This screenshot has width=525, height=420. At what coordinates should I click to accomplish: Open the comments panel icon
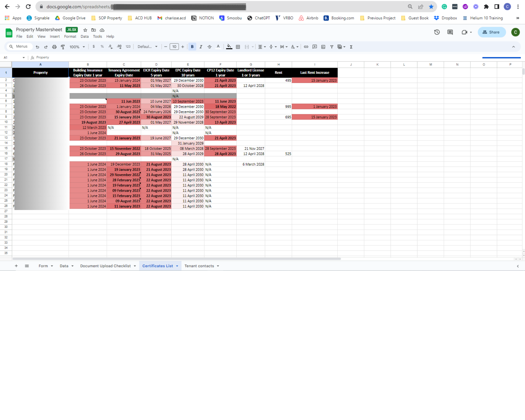[450, 32]
